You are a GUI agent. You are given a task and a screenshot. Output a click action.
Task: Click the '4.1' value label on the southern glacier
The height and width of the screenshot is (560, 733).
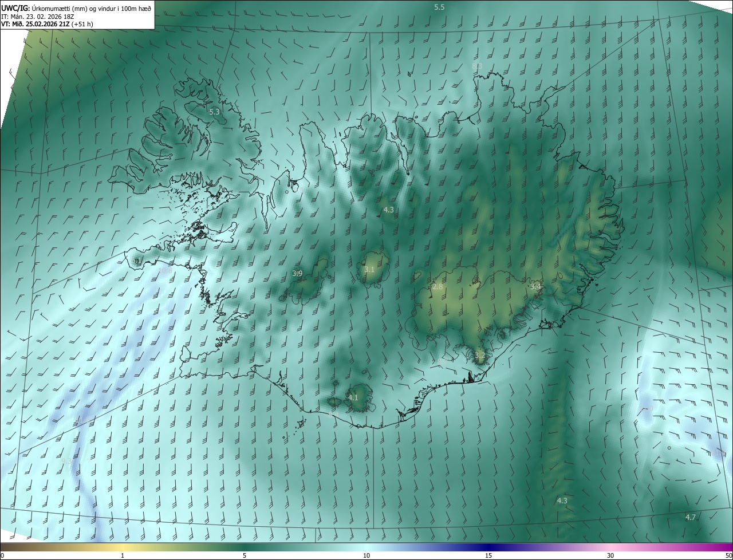point(353,397)
